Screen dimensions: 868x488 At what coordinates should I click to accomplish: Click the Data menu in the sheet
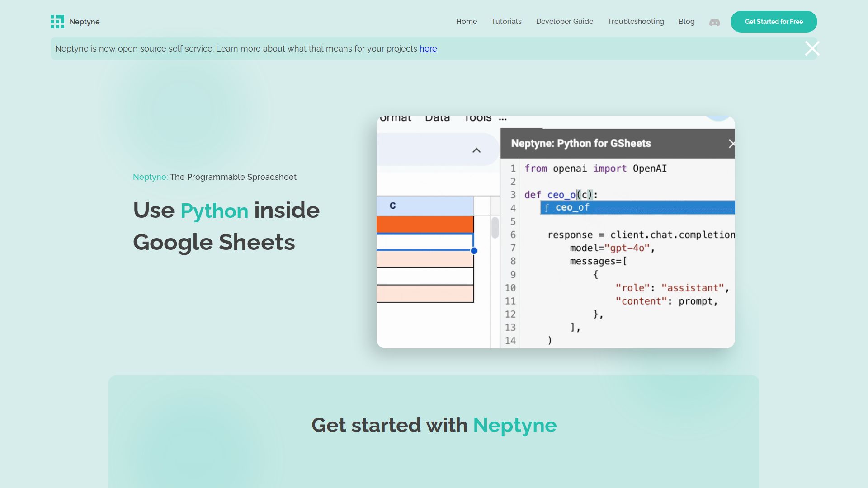coord(437,118)
